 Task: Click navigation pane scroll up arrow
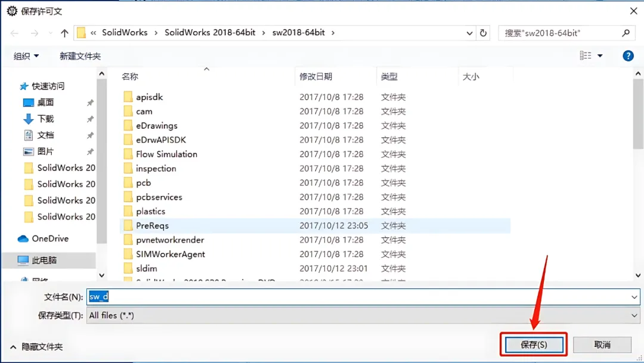coord(102,73)
